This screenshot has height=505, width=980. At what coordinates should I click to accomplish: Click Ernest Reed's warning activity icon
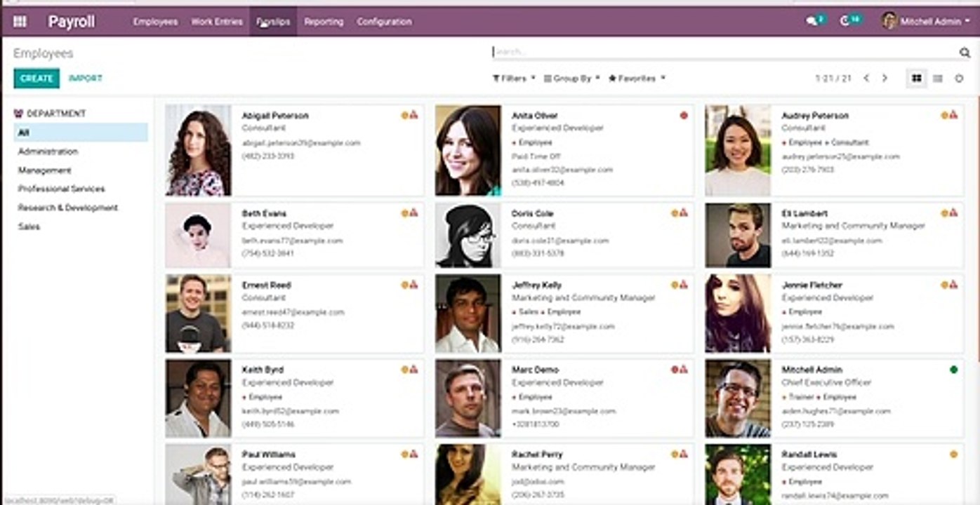(x=413, y=285)
